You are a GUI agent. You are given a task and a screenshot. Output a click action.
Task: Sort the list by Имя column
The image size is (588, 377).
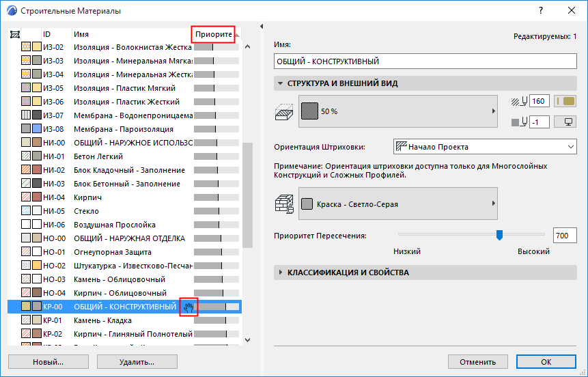pyautogui.click(x=81, y=34)
